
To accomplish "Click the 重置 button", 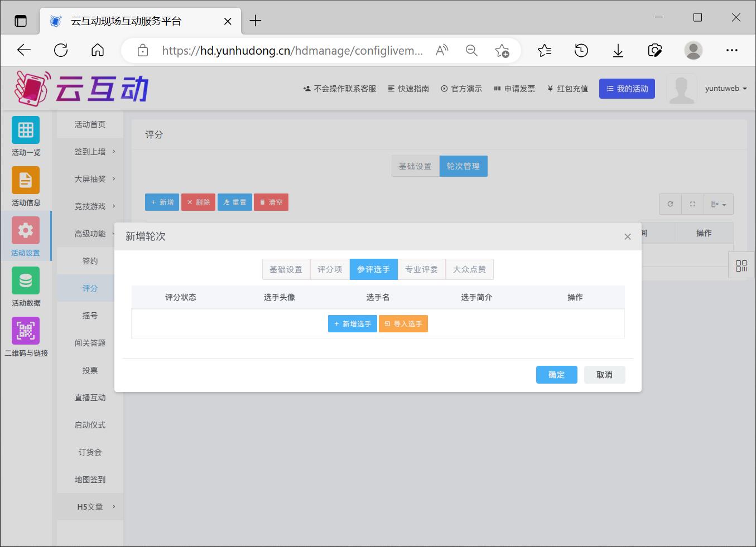I will click(234, 202).
